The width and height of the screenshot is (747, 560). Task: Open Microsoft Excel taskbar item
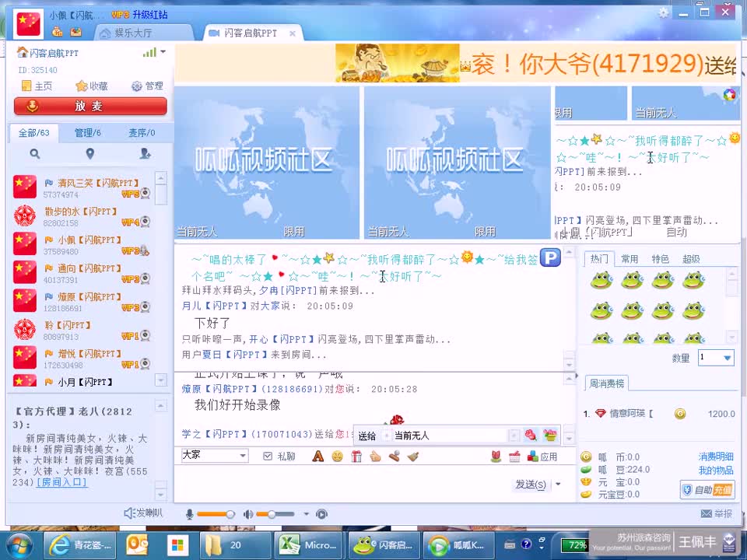[310, 546]
